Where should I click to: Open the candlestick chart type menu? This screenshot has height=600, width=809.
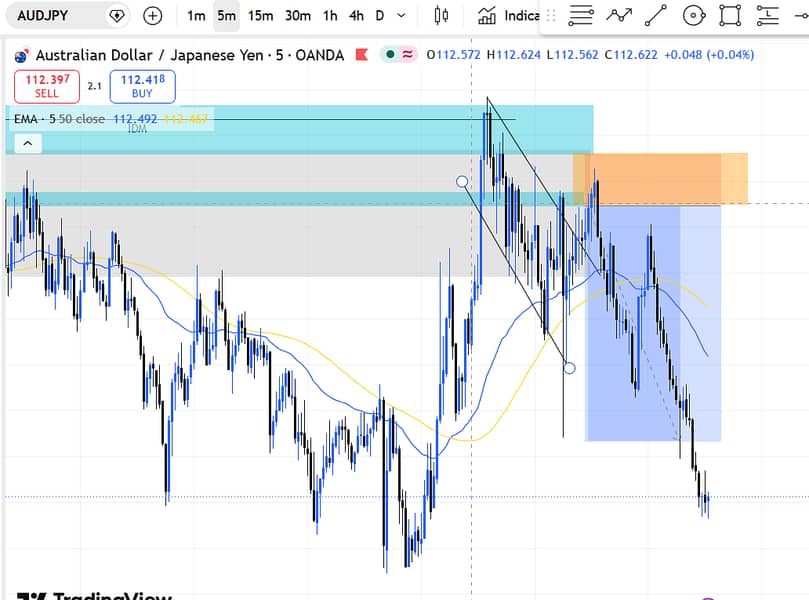click(441, 16)
